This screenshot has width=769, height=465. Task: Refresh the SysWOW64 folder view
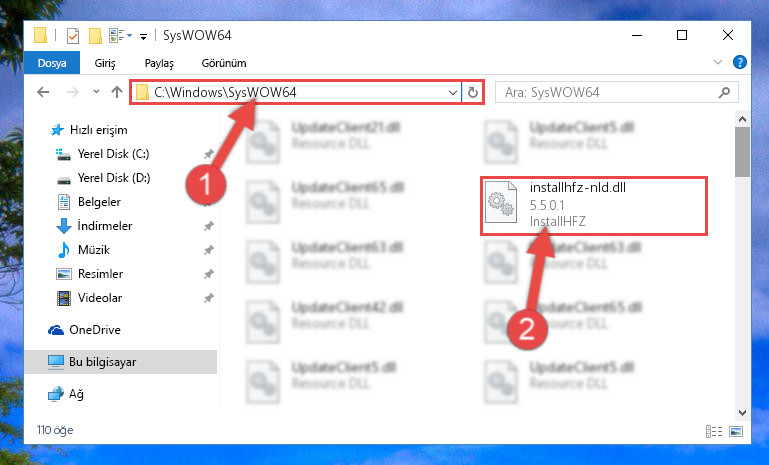[473, 92]
